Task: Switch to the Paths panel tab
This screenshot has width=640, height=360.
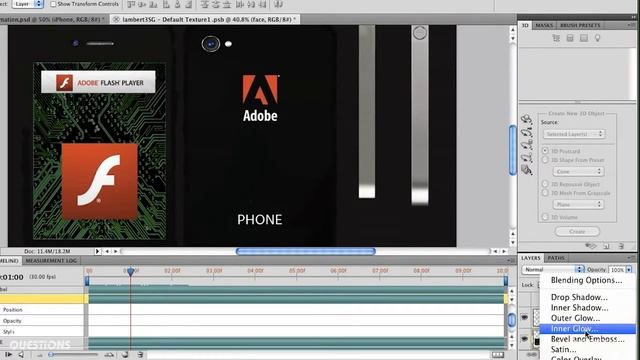Action: (x=556, y=258)
